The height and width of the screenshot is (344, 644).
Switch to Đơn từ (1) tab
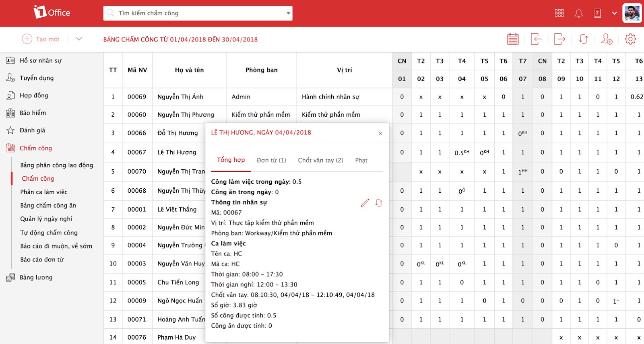pos(271,160)
